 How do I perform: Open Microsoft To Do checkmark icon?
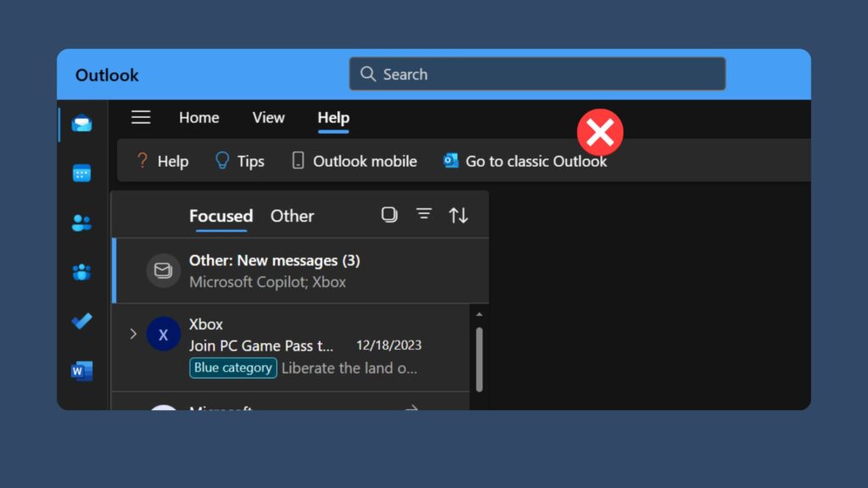click(81, 321)
